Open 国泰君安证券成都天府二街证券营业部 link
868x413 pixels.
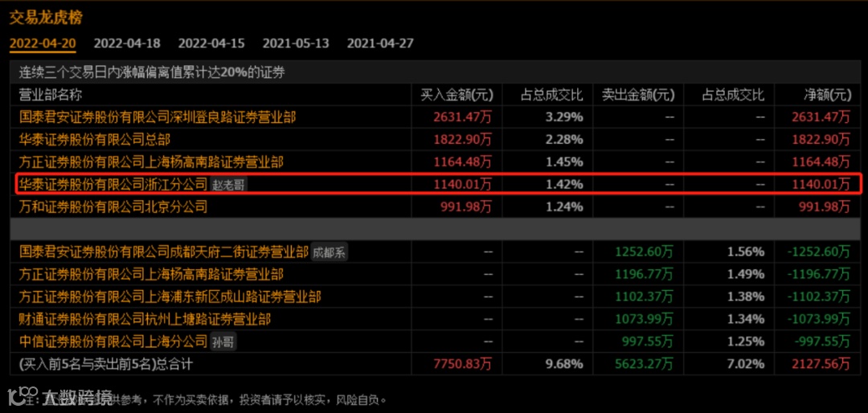163,252
